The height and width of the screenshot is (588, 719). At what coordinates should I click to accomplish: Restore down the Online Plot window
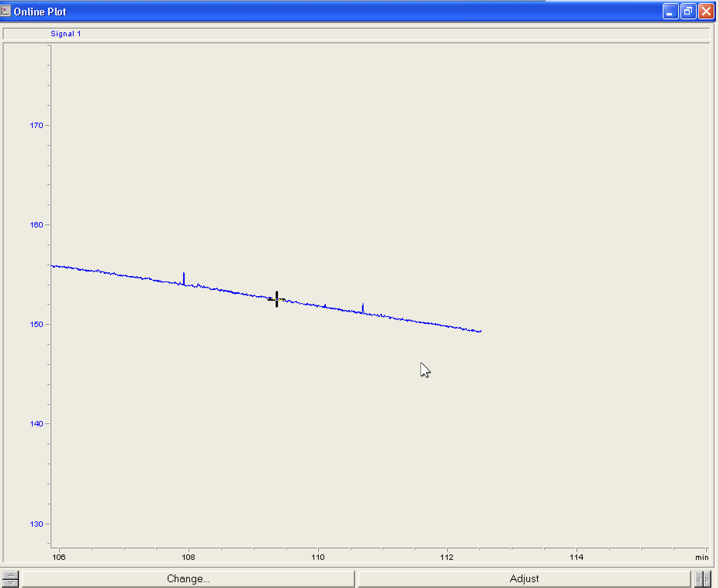[688, 12]
